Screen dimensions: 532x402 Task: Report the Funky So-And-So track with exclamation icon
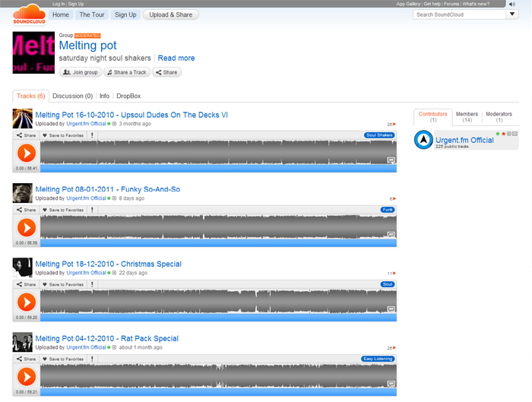92,210
